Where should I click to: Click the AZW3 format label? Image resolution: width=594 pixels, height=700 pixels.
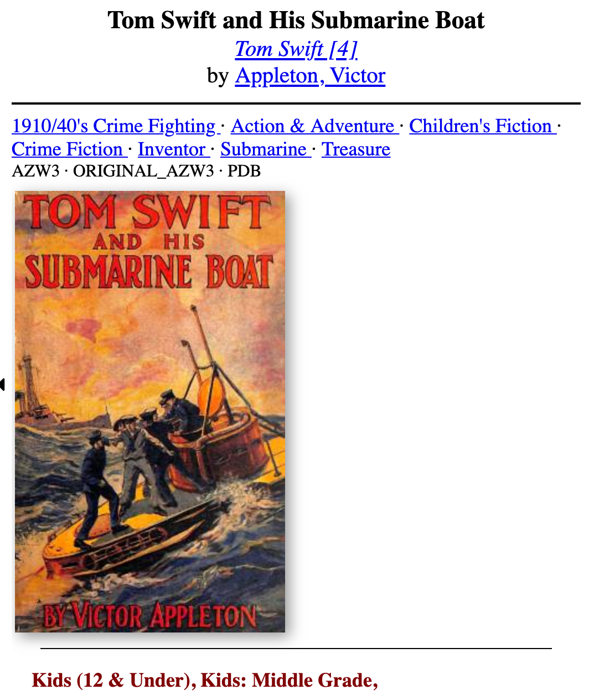tap(35, 171)
